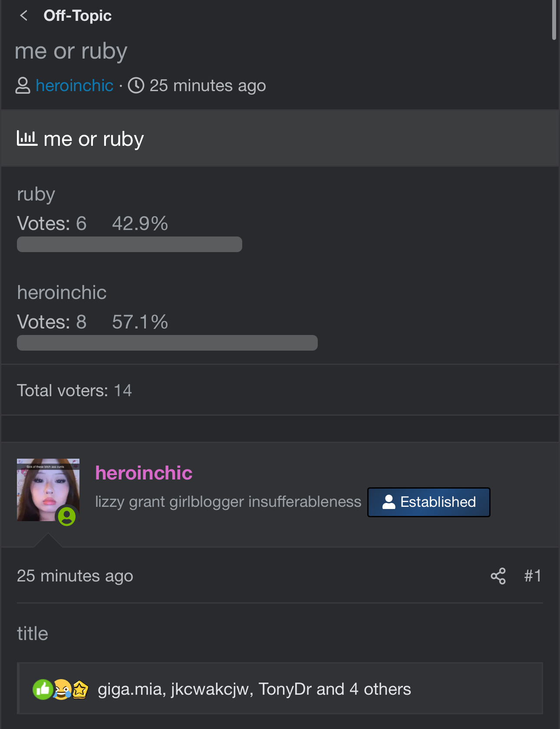Click the back arrow chevron
560x729 pixels.
[x=24, y=16]
